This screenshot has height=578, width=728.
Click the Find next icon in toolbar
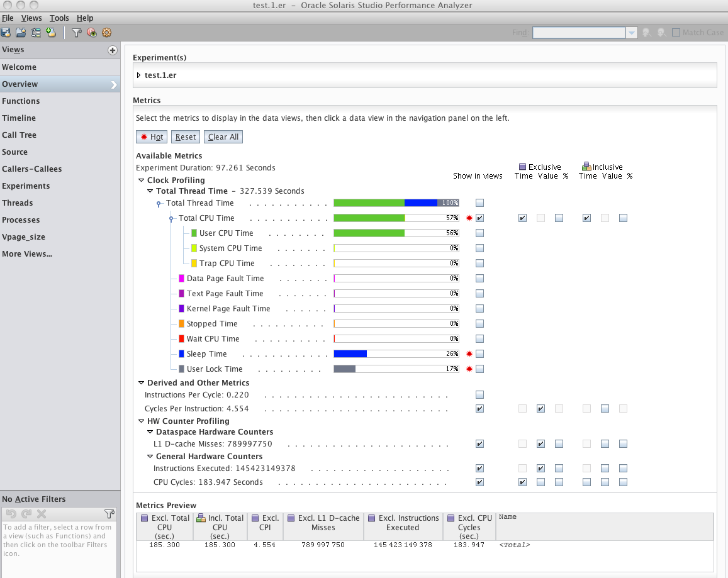(661, 33)
